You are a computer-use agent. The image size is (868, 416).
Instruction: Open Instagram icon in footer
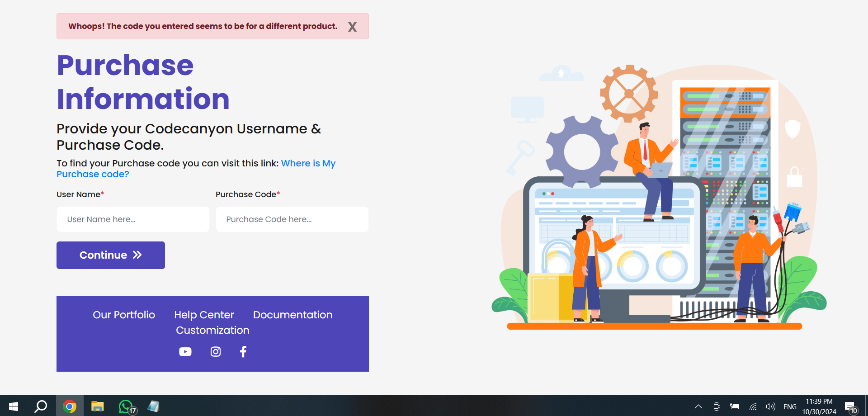216,351
